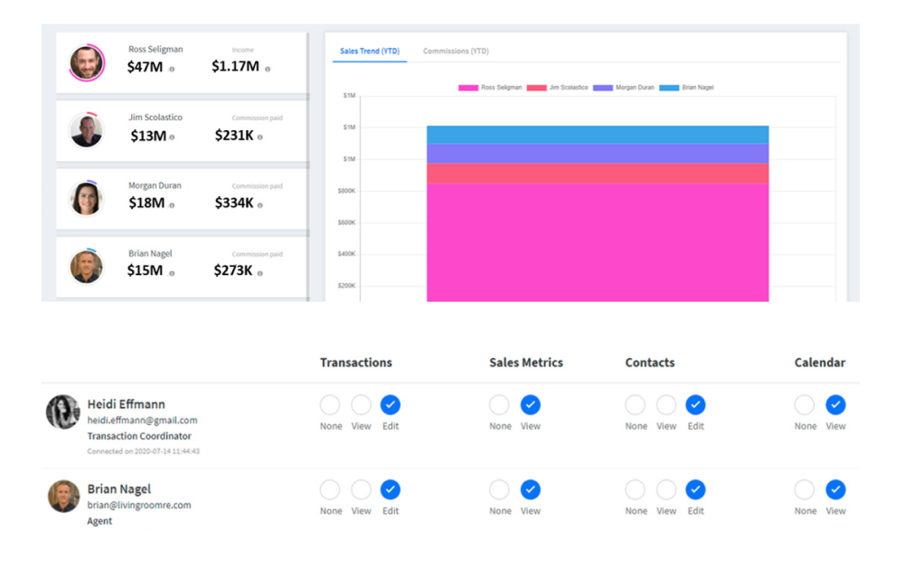Open Heidi Effmann's email address link
Image resolution: width=924 pixels, height=568 pixels.
tap(142, 421)
